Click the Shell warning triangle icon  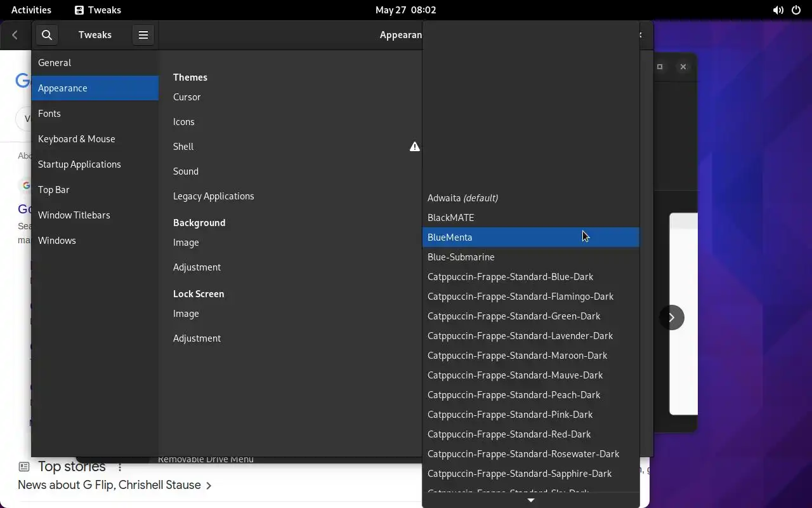(x=415, y=147)
